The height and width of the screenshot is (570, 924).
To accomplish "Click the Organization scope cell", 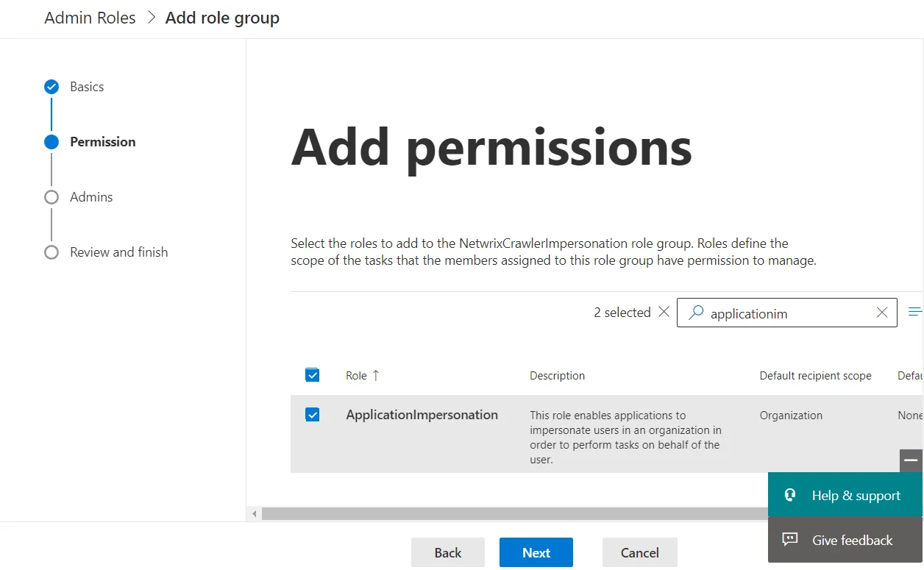I will [x=791, y=416].
